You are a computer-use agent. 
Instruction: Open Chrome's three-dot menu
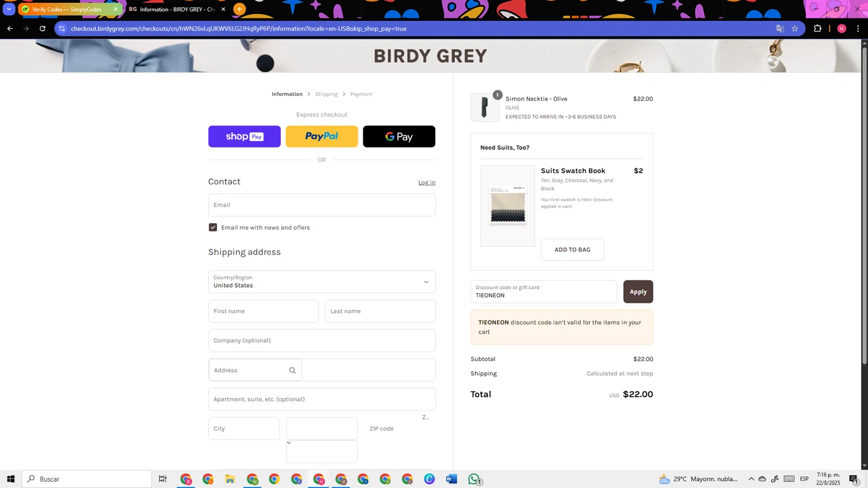click(858, 28)
